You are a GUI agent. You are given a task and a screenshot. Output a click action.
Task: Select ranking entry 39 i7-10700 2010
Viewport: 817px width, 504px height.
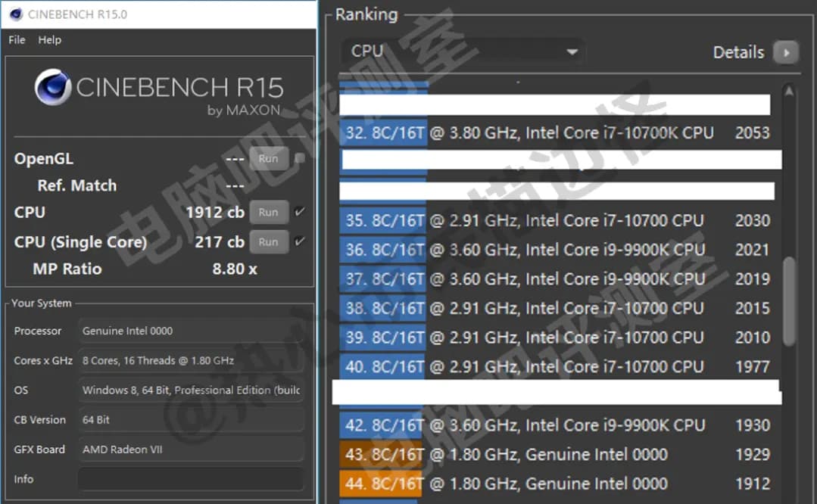[557, 337]
